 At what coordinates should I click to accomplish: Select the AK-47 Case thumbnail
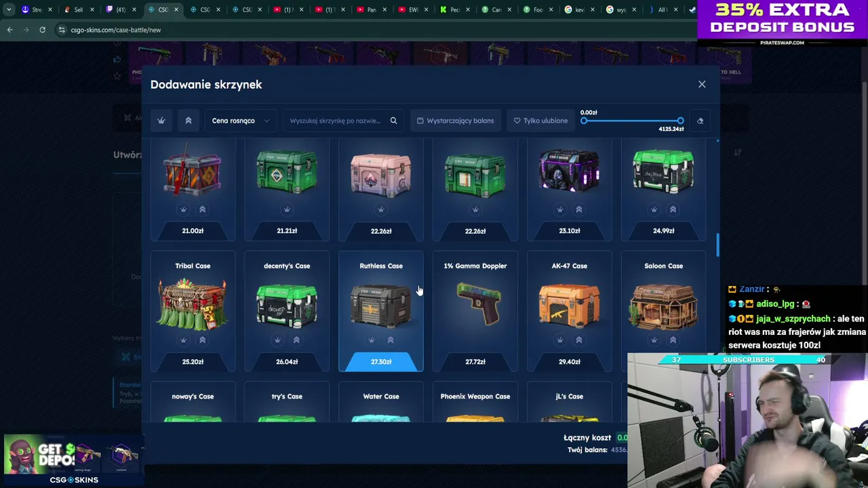click(x=570, y=305)
